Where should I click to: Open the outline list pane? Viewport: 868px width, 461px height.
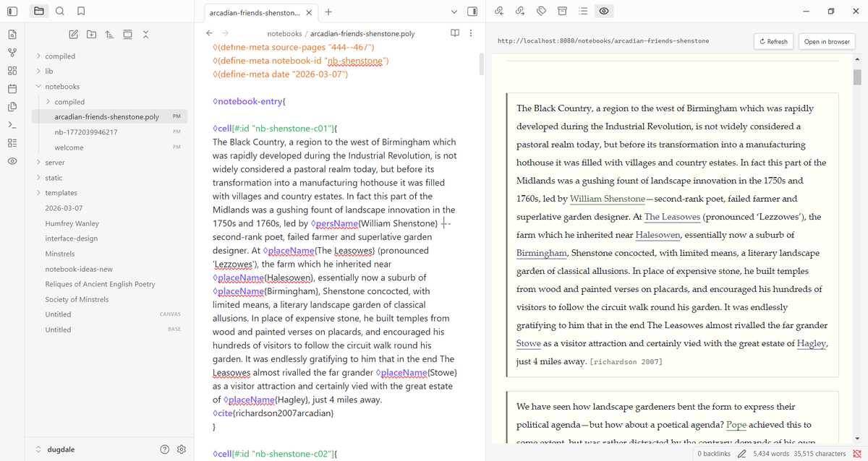(583, 11)
